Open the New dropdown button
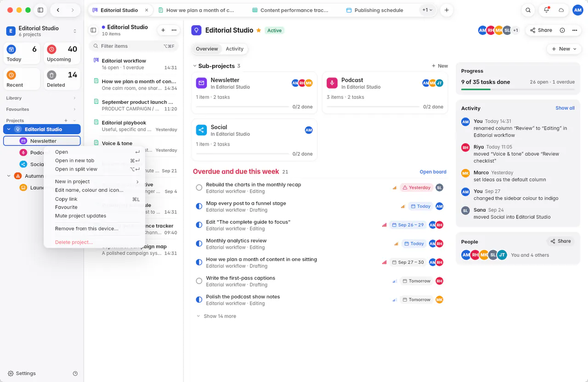This screenshot has width=588, height=382. click(564, 49)
